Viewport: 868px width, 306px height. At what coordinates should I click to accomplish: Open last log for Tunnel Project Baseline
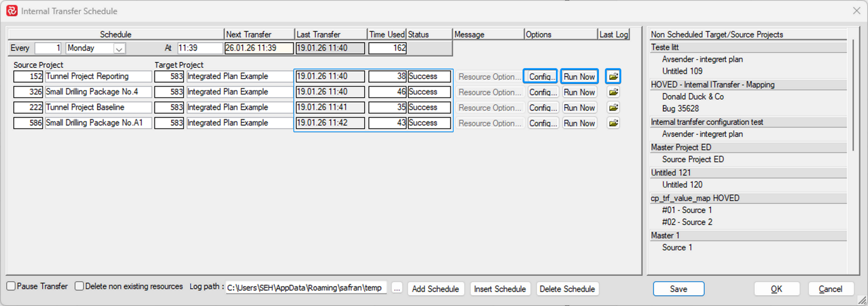pyautogui.click(x=613, y=107)
